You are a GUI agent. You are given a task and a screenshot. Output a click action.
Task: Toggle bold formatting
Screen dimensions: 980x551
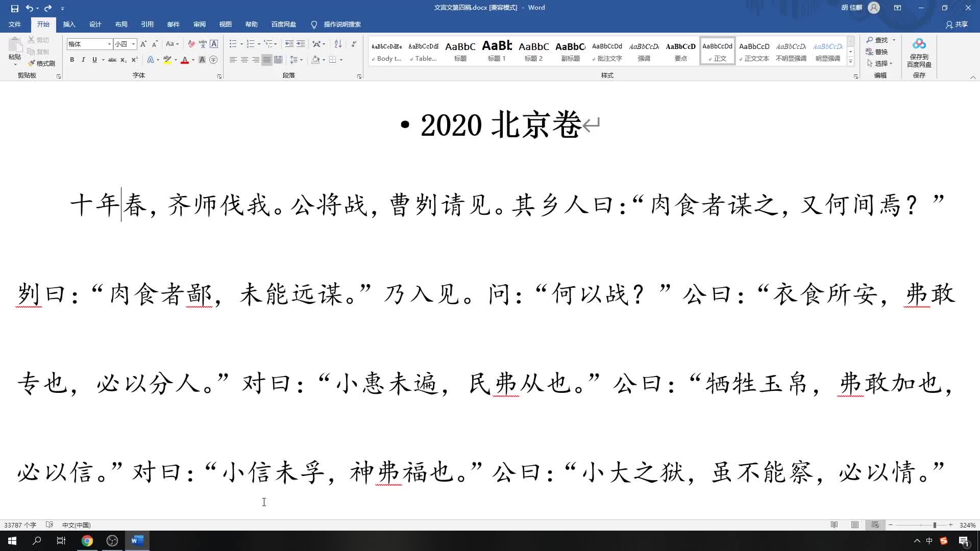[72, 60]
